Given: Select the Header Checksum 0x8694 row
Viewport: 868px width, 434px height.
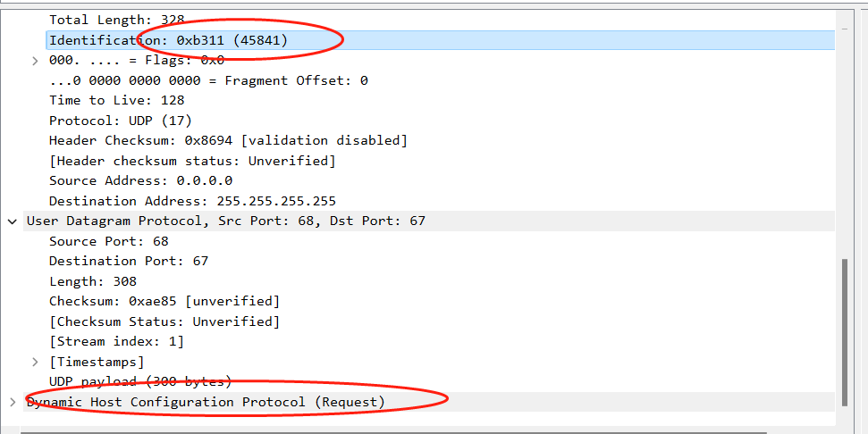Looking at the screenshot, I should [228, 140].
